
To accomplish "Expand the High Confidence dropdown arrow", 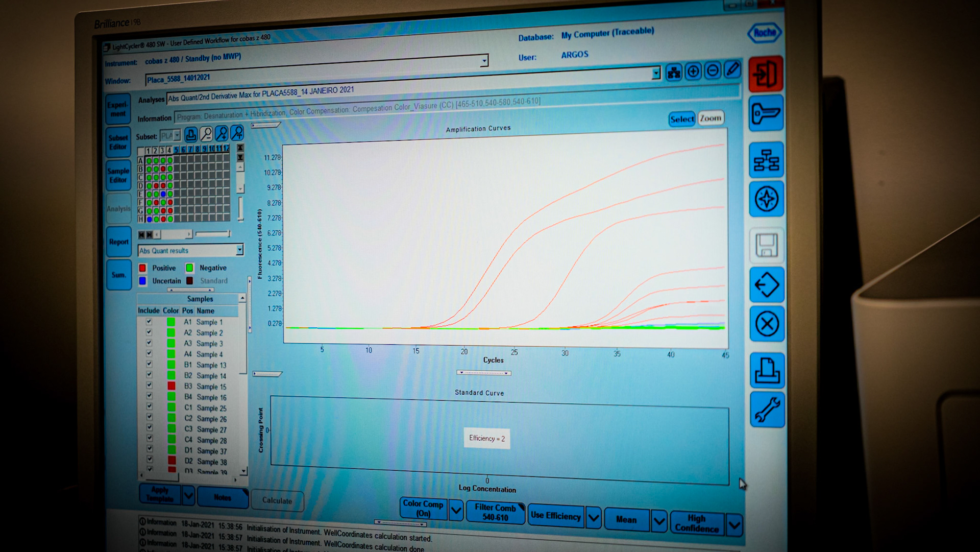I will (734, 524).
